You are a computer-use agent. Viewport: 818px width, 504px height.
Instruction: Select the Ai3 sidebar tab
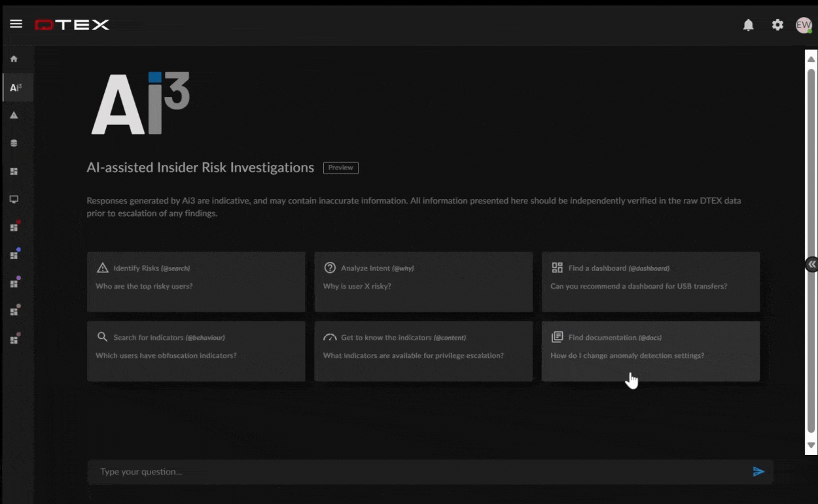coord(16,88)
